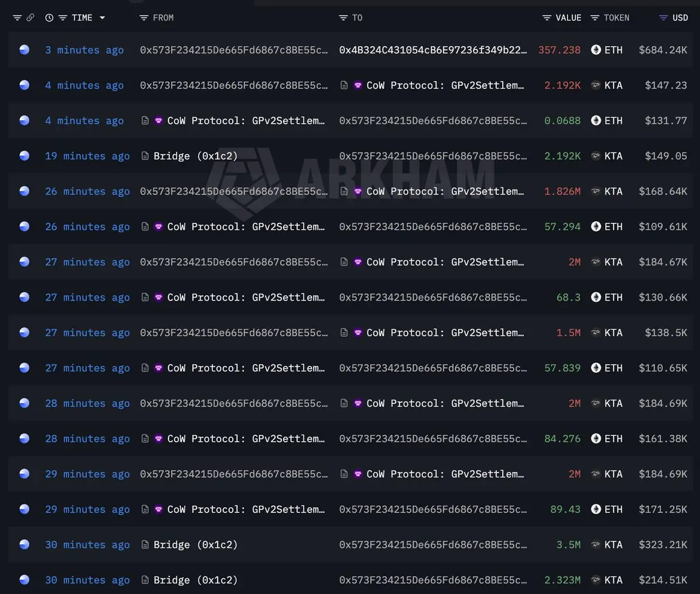Click the chain icon in the $214.51K row
The image size is (700, 594).
[x=24, y=580]
